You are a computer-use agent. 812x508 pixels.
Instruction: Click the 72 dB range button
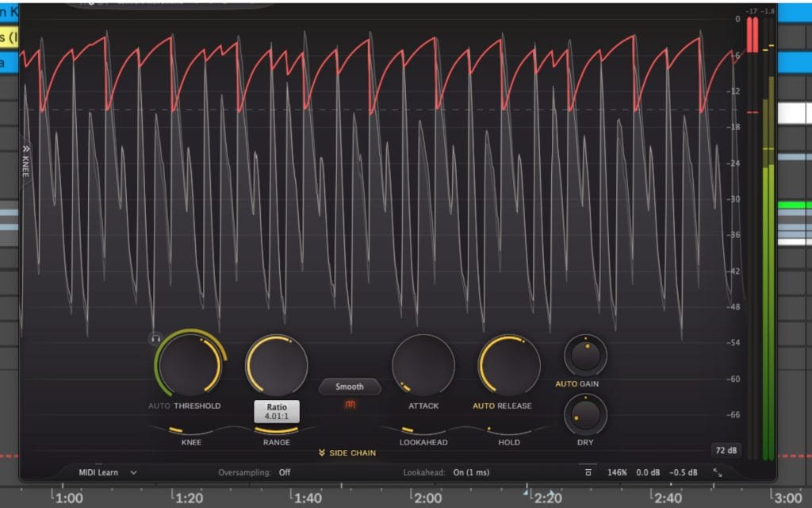coord(726,451)
